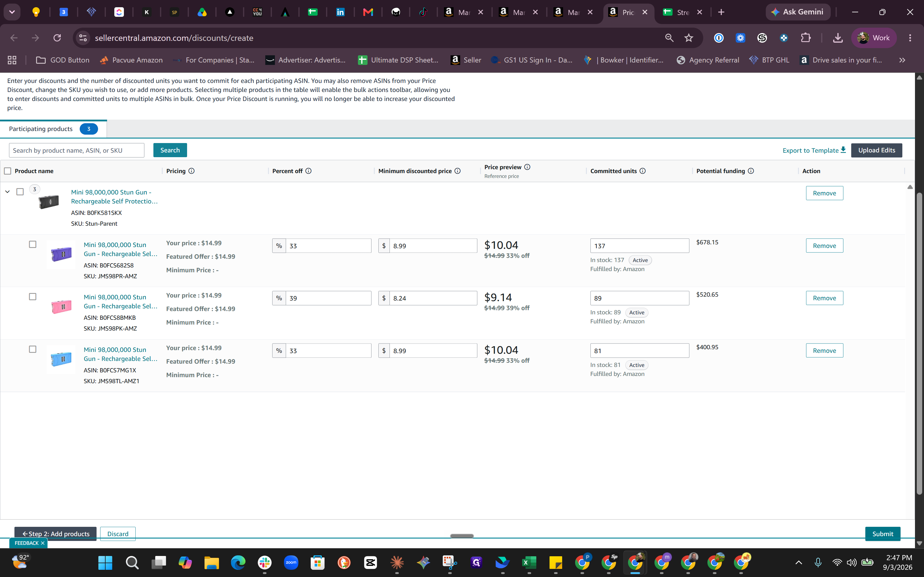Viewport: 924px width, 577px height.
Task: Click the Export to Template download icon
Action: point(843,150)
